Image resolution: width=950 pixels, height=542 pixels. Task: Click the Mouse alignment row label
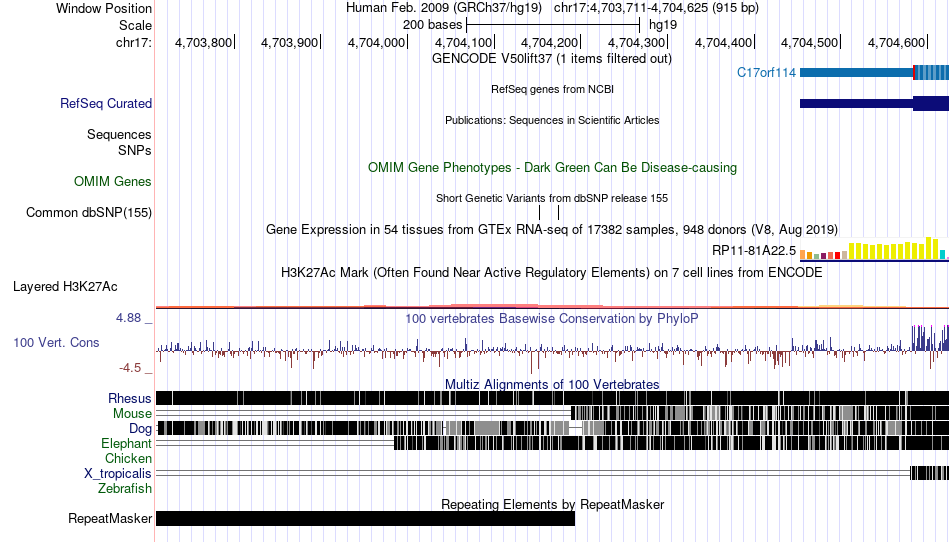[x=132, y=414]
